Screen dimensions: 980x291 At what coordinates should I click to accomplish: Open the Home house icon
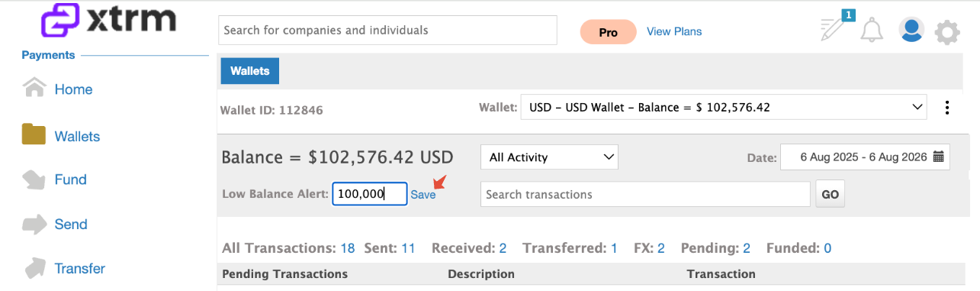click(x=35, y=89)
